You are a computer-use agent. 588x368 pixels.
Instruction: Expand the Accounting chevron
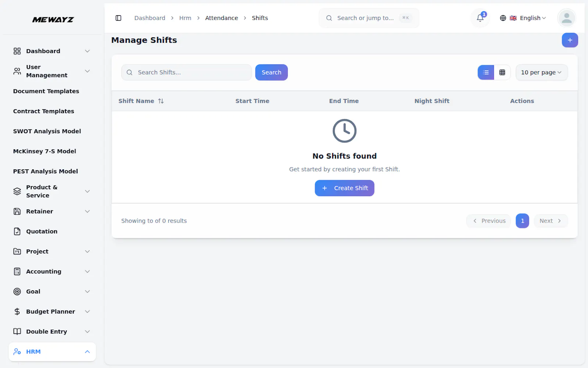(x=87, y=272)
